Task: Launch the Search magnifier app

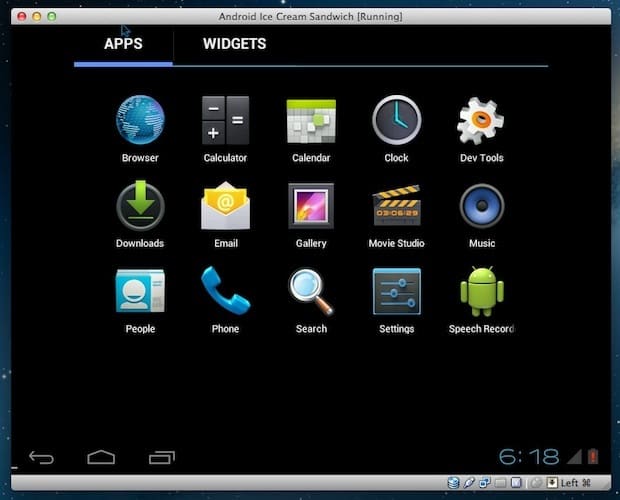Action: click(311, 292)
